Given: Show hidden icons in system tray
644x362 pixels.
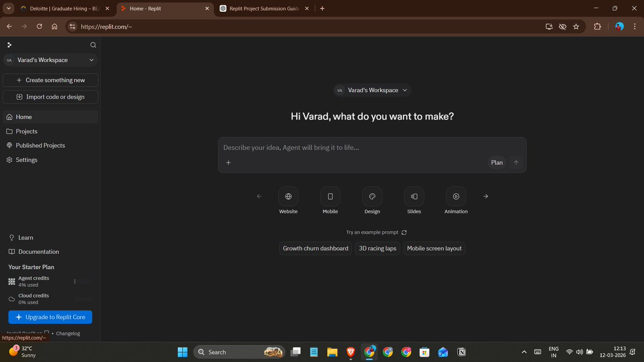Looking at the screenshot, I should click(x=524, y=352).
